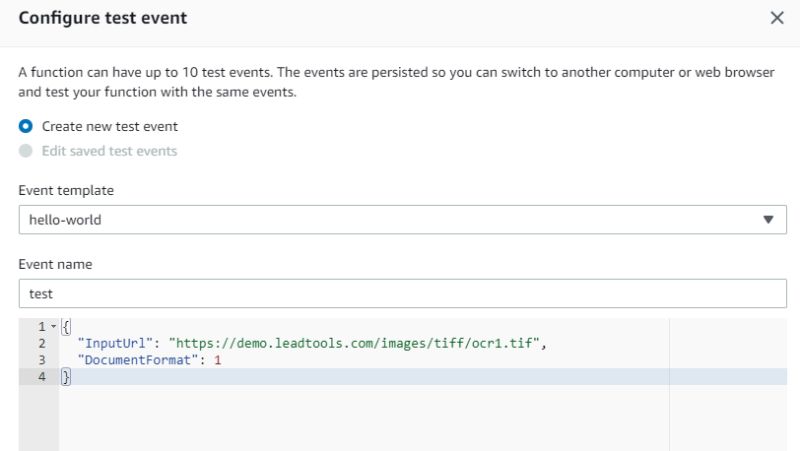
Task: Click the DocumentFormat value 1
Action: pos(218,360)
